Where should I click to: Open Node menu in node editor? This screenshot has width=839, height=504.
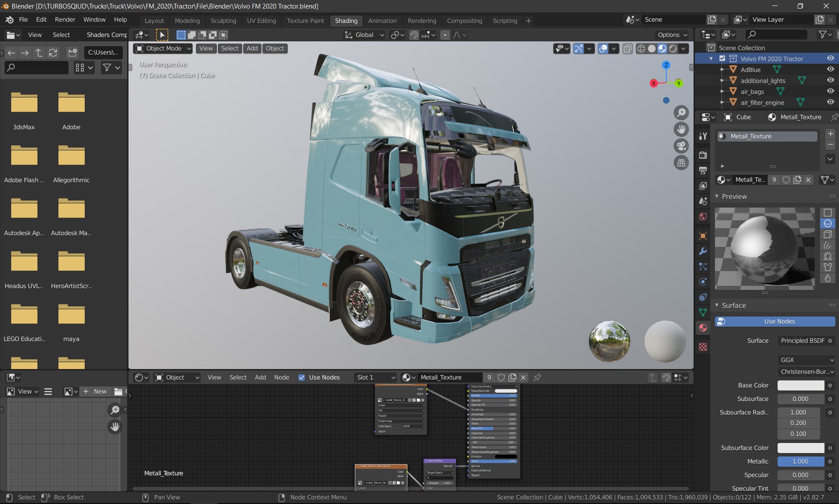tap(282, 378)
